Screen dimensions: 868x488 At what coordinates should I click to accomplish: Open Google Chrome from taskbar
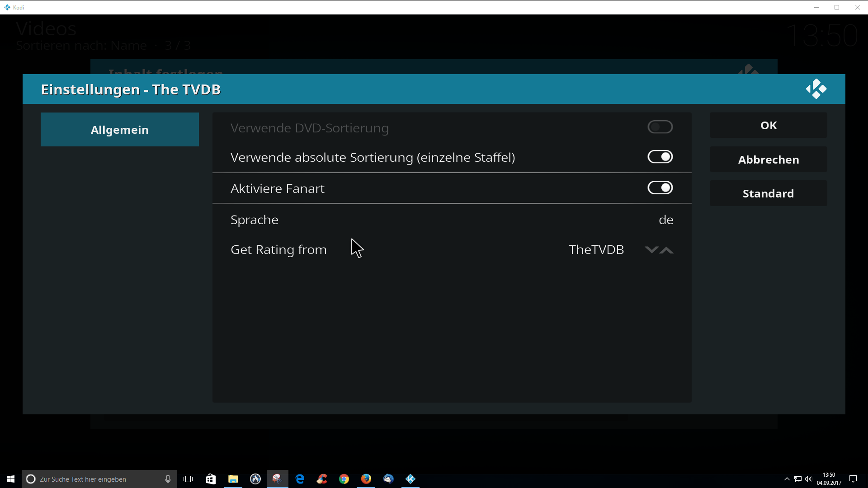coord(344,479)
